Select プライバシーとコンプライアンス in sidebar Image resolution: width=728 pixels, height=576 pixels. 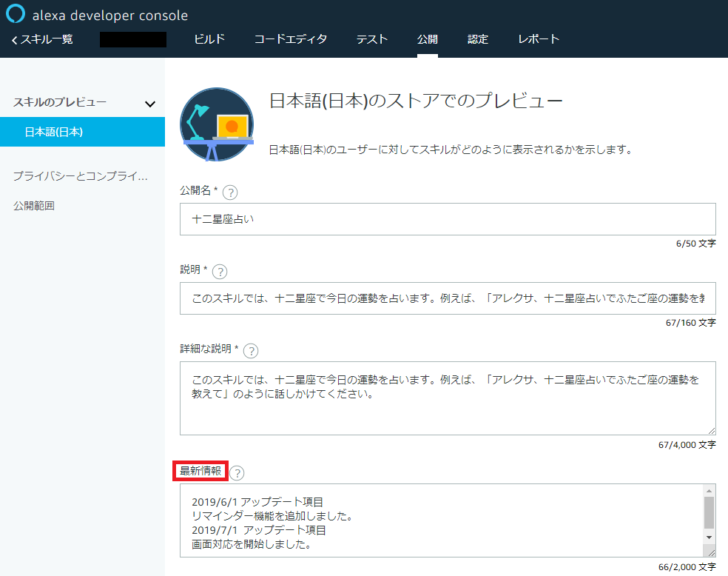71,175
